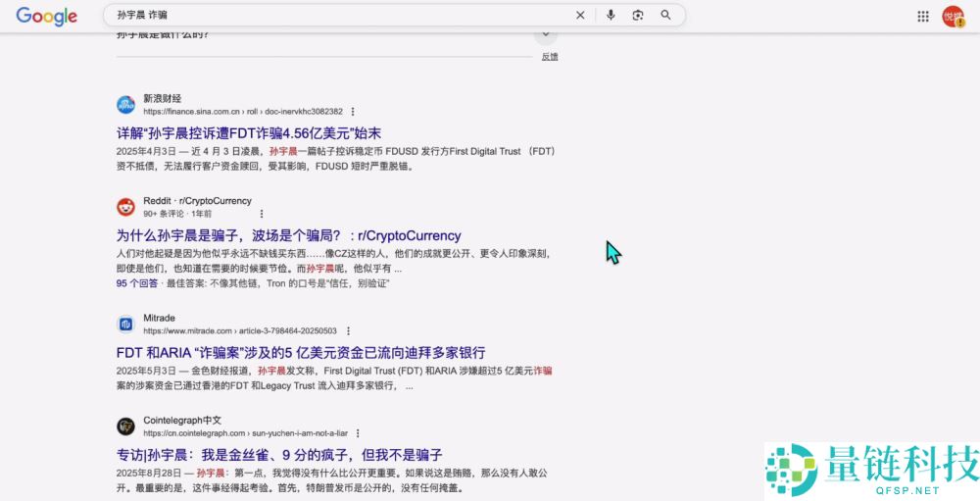Open result 专访|孙宇晨：我是金丝雀
The width and height of the screenshot is (980, 501).
point(279,455)
